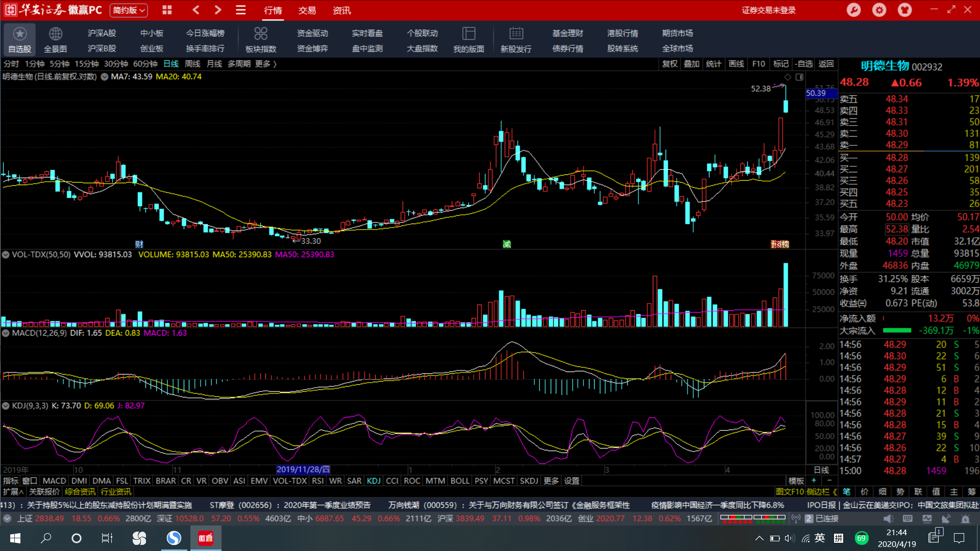Open 新股发行 calendar icon
The width and height of the screenshot is (980, 551).
tap(516, 34)
